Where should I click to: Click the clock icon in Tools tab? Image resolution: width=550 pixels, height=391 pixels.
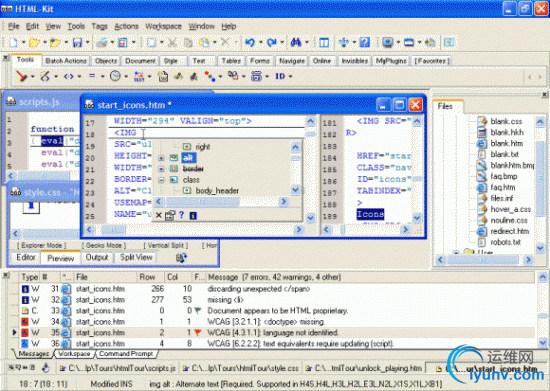[115, 76]
